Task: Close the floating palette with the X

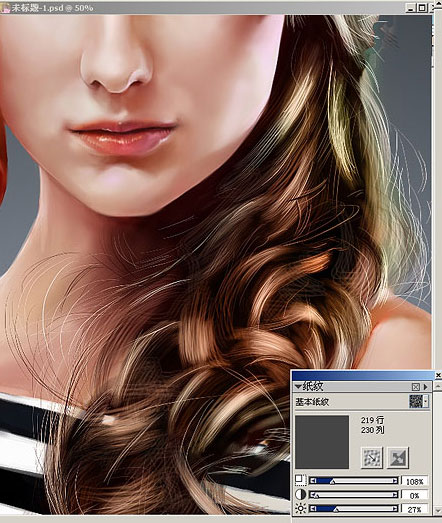Action: (x=438, y=375)
